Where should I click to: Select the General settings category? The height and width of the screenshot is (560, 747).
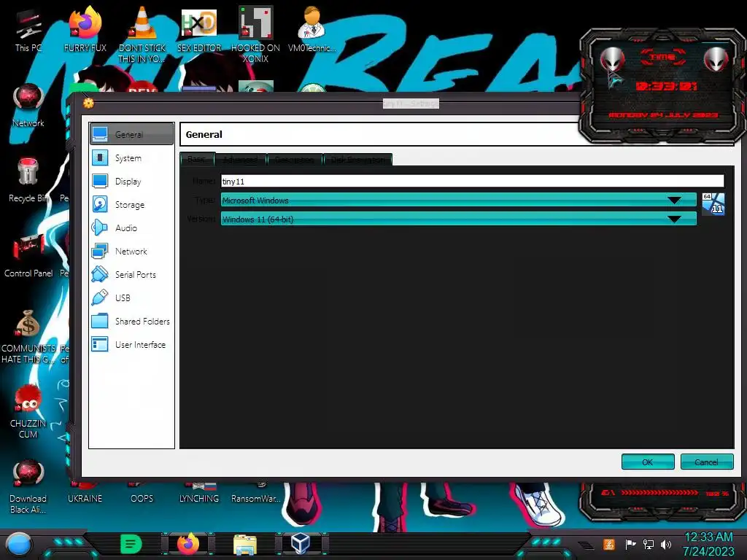(131, 134)
